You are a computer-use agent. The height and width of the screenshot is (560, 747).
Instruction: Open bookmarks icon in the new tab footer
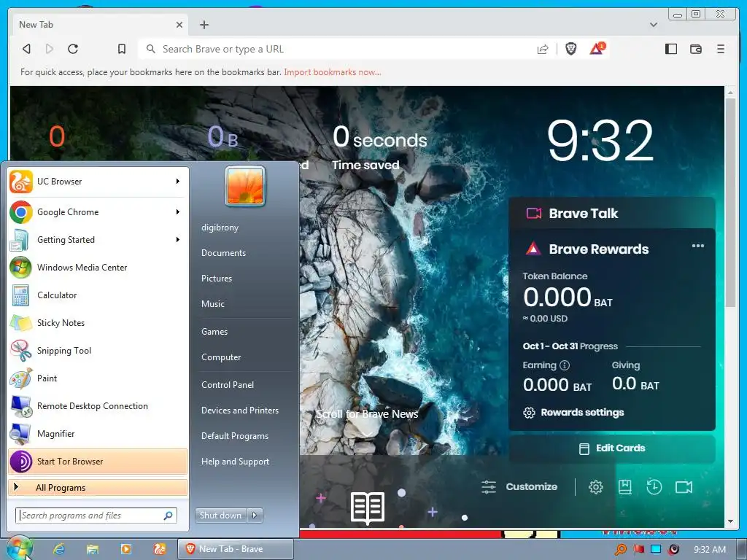tap(624, 486)
